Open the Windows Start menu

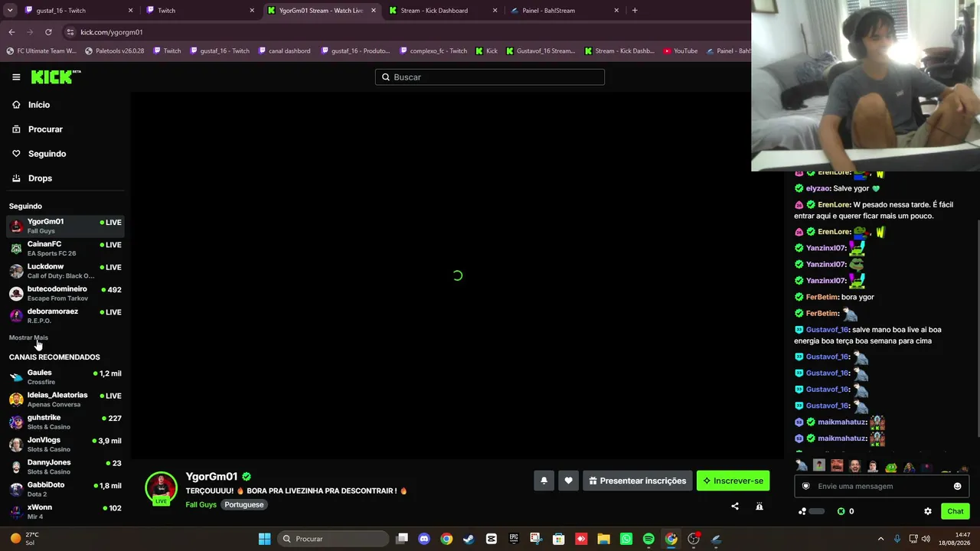(x=264, y=539)
